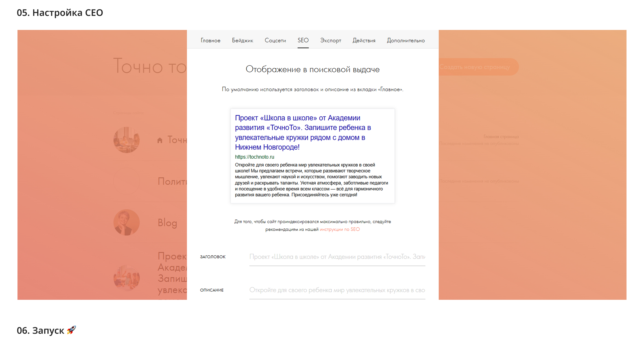Click the rocket emoji next to Запуск
Viewport: 644px width, 350px height.
click(x=71, y=330)
